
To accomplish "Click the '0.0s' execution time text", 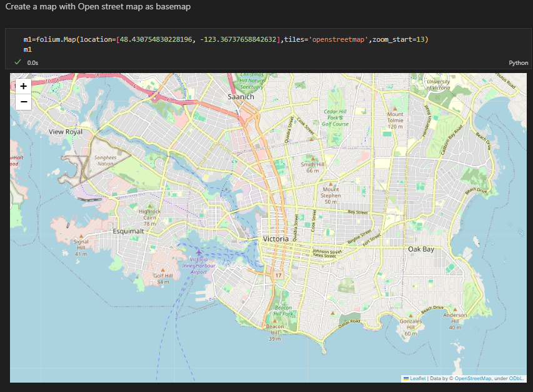I will pos(32,63).
